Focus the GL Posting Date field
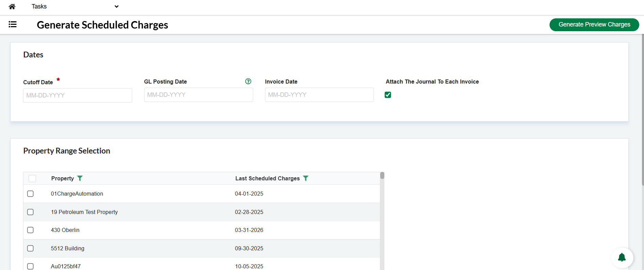This screenshot has height=270, width=644. click(x=198, y=95)
